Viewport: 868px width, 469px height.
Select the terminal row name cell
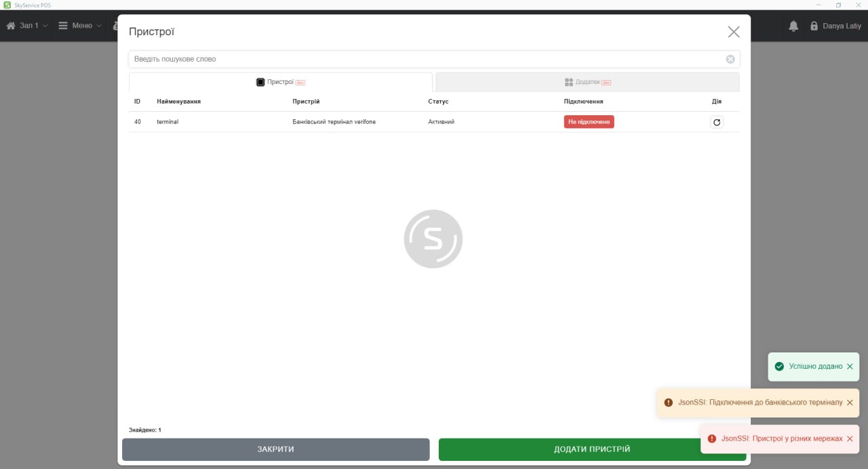[167, 122]
